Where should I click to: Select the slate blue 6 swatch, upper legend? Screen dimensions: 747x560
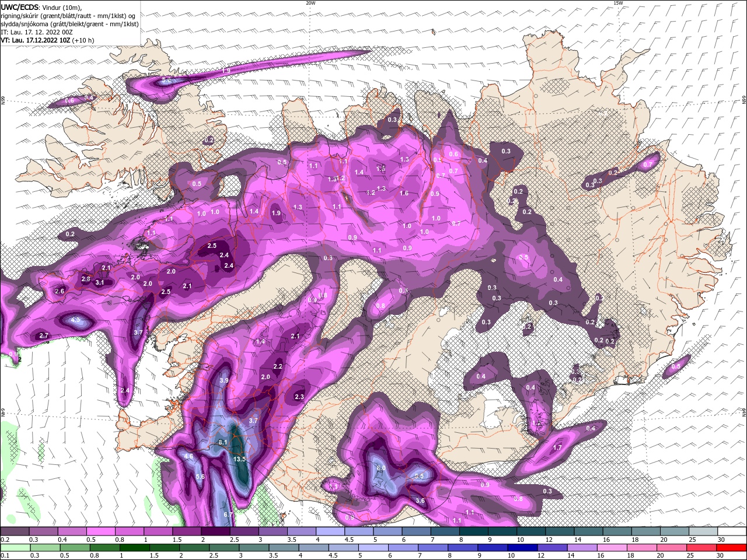point(417,531)
